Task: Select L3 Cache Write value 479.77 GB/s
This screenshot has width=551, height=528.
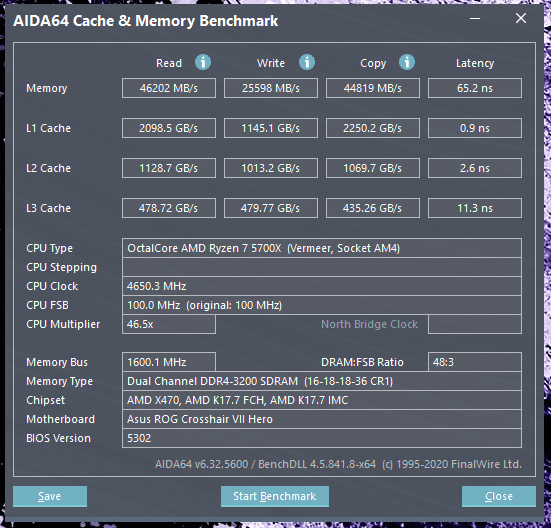Action: click(271, 208)
